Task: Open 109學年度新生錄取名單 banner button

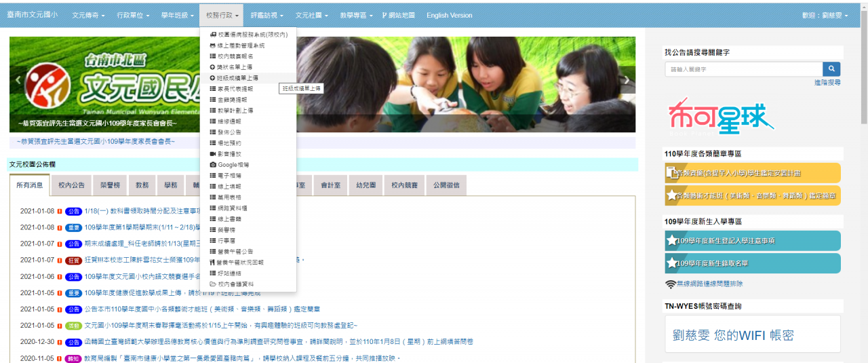Action: [x=752, y=263]
